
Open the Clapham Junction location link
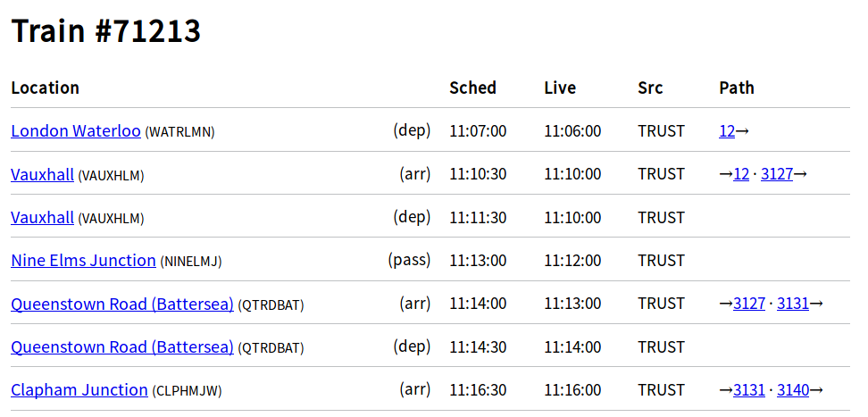pyautogui.click(x=79, y=390)
